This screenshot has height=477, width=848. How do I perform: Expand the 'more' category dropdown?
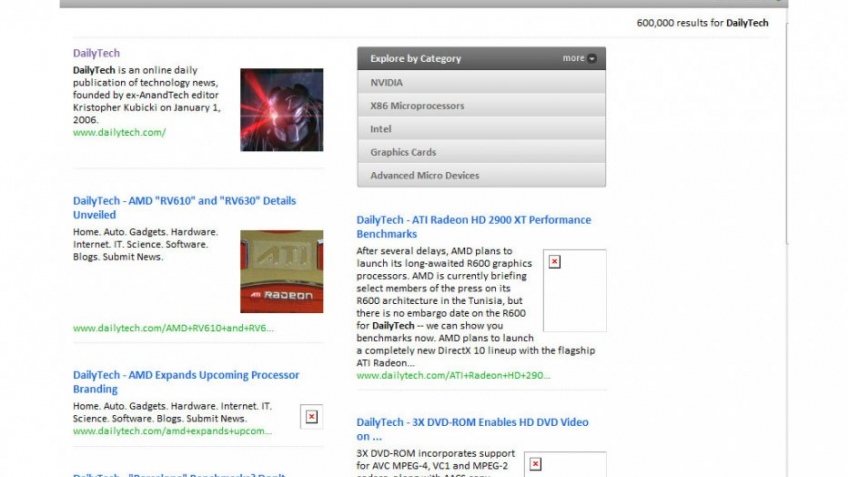(x=579, y=58)
